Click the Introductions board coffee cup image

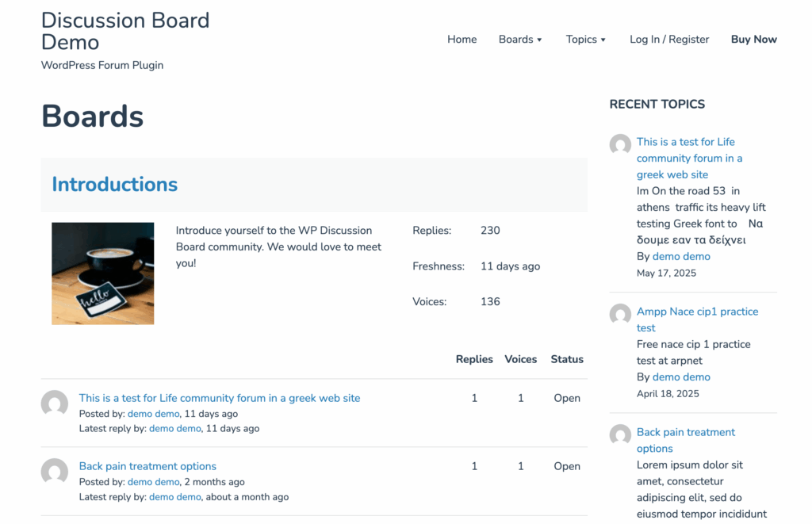pyautogui.click(x=103, y=273)
